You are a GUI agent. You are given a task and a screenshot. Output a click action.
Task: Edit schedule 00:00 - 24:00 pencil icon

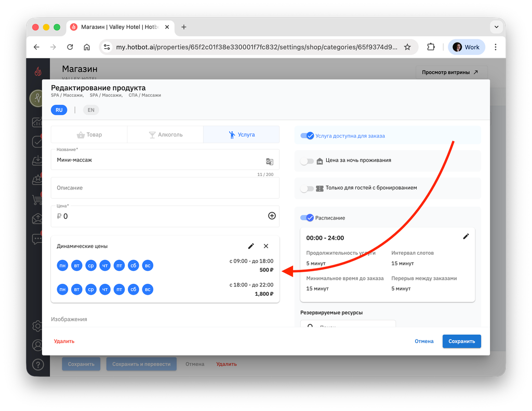466,237
